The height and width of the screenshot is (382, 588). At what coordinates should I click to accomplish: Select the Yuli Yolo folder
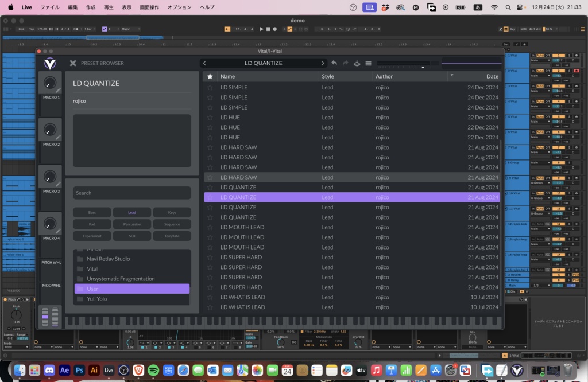click(x=132, y=299)
